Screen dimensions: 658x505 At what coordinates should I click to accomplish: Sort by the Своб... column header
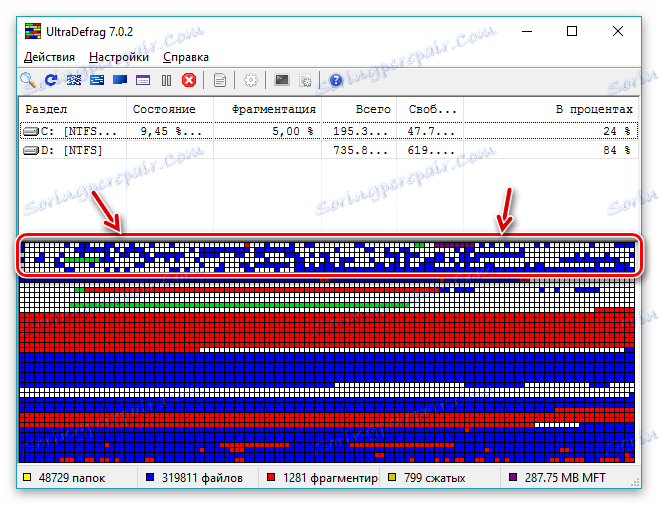(x=430, y=109)
